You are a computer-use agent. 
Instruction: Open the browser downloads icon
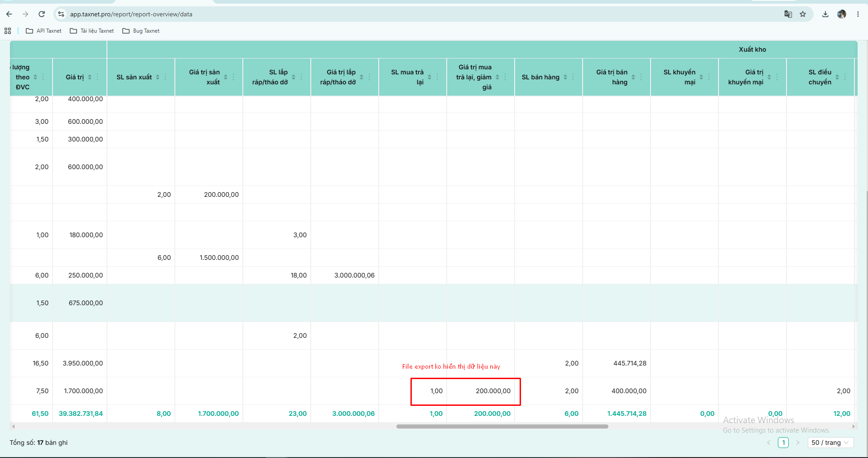tap(825, 14)
